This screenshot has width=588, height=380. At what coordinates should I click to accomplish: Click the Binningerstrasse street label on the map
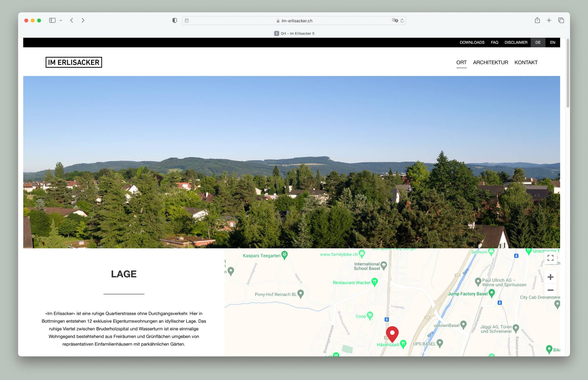[x=329, y=339]
